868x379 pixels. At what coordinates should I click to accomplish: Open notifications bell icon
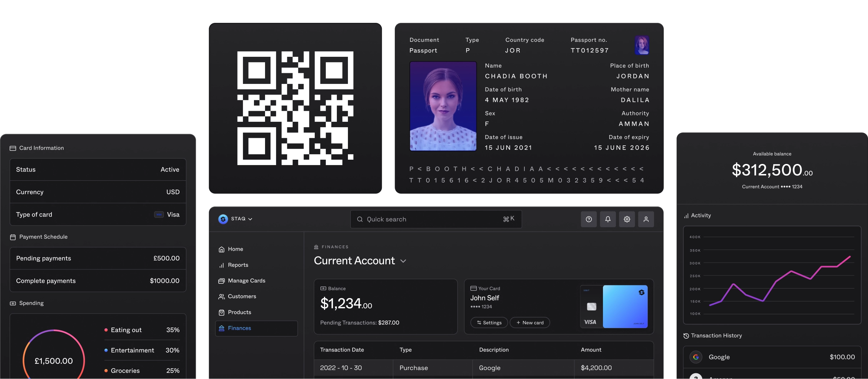[608, 219]
